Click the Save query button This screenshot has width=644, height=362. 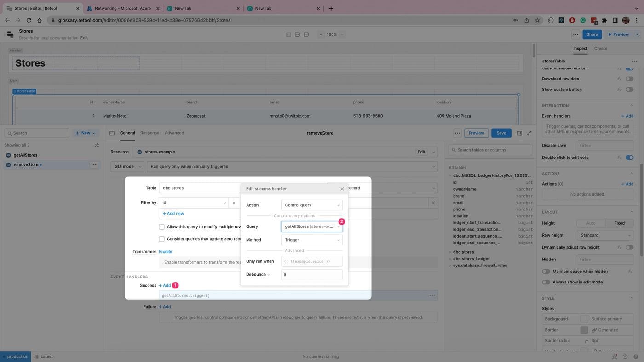tap(501, 133)
